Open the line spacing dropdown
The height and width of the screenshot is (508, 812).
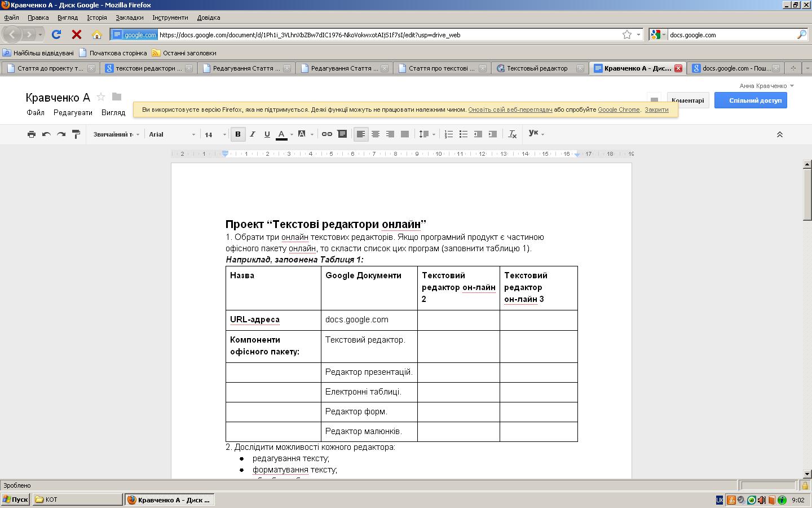click(427, 134)
